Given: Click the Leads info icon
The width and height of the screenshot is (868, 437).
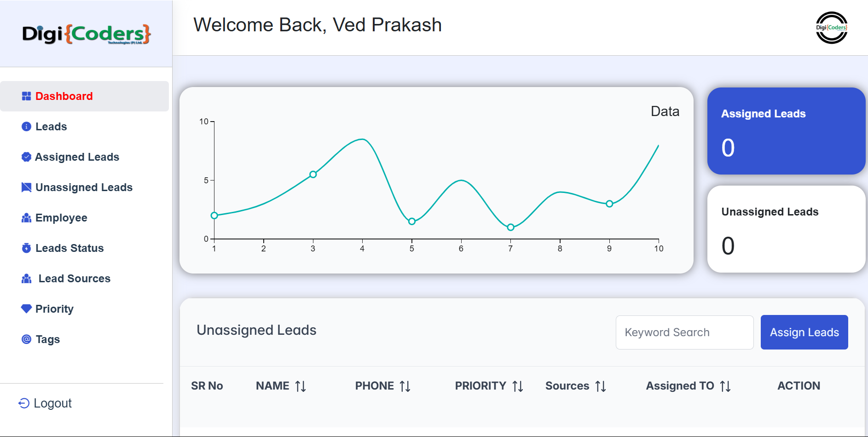Looking at the screenshot, I should [26, 127].
